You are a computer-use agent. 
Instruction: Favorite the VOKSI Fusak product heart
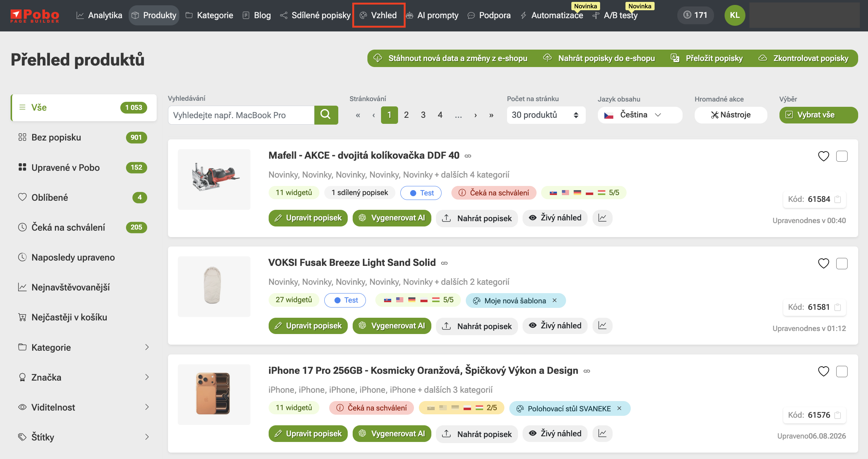tap(823, 263)
